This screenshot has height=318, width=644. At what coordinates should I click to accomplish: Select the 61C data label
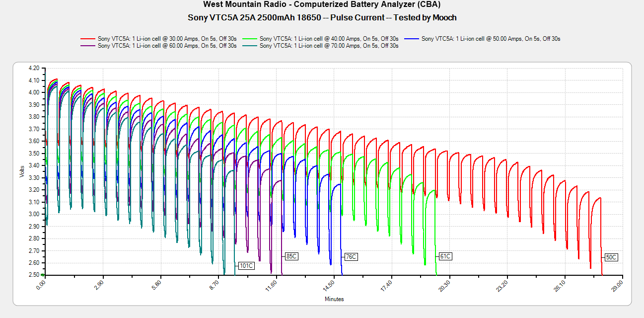(x=445, y=256)
